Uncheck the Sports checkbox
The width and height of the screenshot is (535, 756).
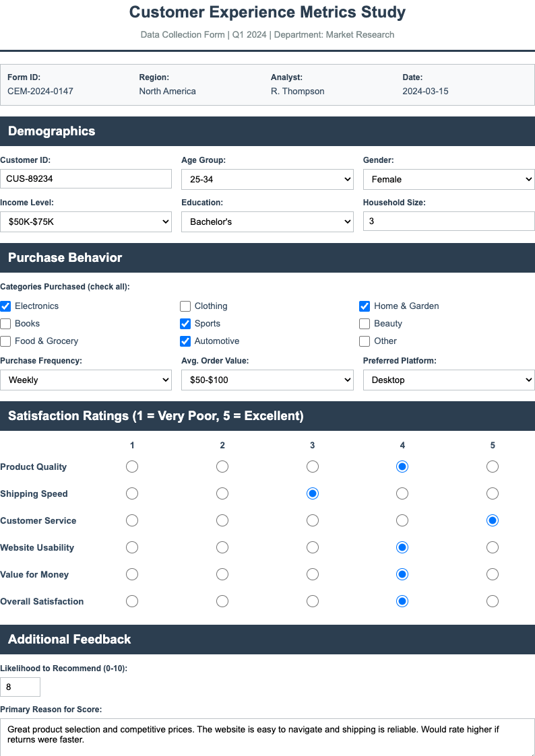pyautogui.click(x=185, y=324)
